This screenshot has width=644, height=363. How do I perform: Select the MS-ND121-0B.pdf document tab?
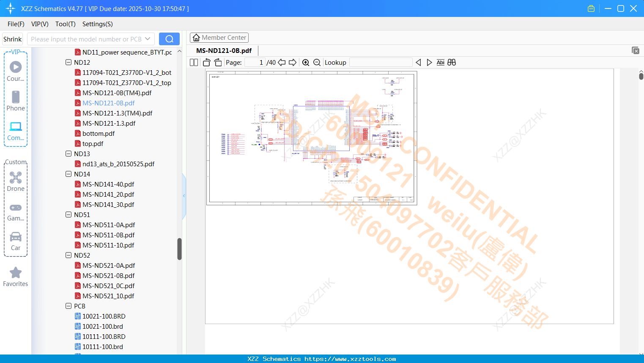point(224,50)
